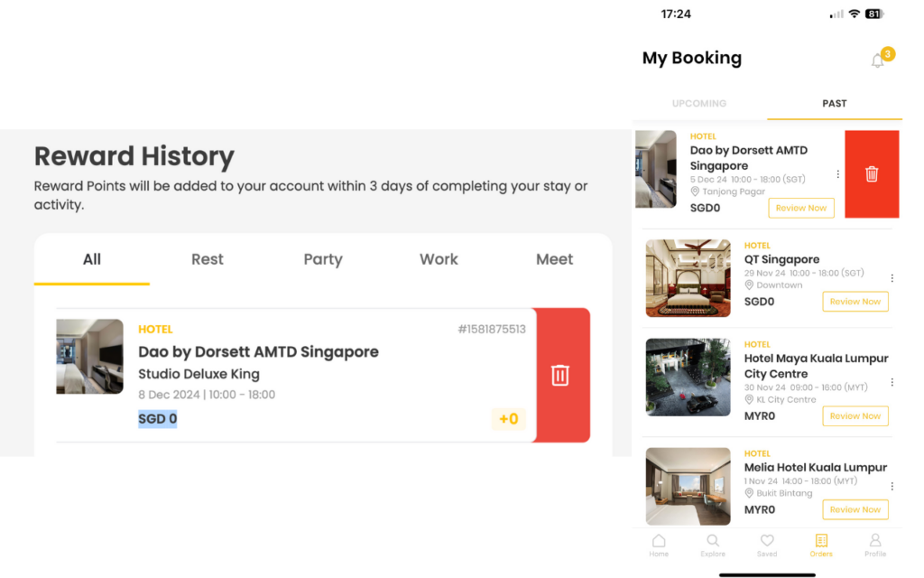Switch to the UPCOMING tab

tap(699, 103)
